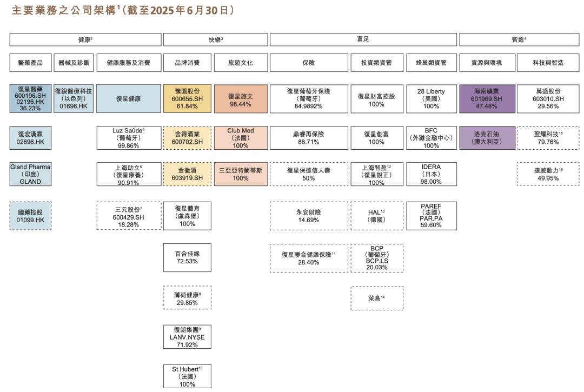Open the 薄荷健康 29.85% box
Screen dimensions: 584x392
(187, 297)
